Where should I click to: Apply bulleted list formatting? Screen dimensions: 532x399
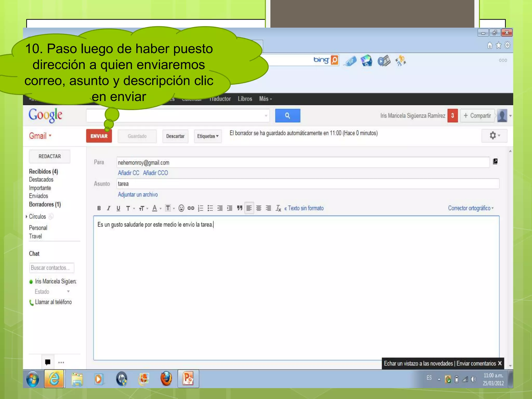click(210, 208)
